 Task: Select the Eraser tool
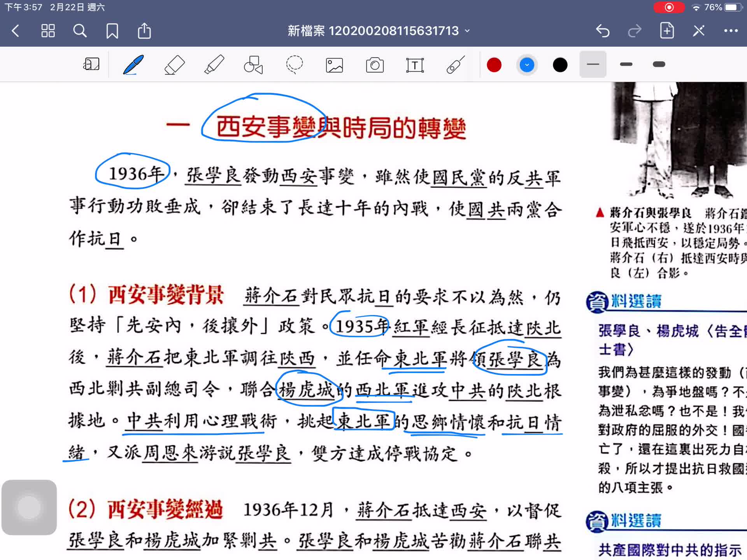coord(174,65)
